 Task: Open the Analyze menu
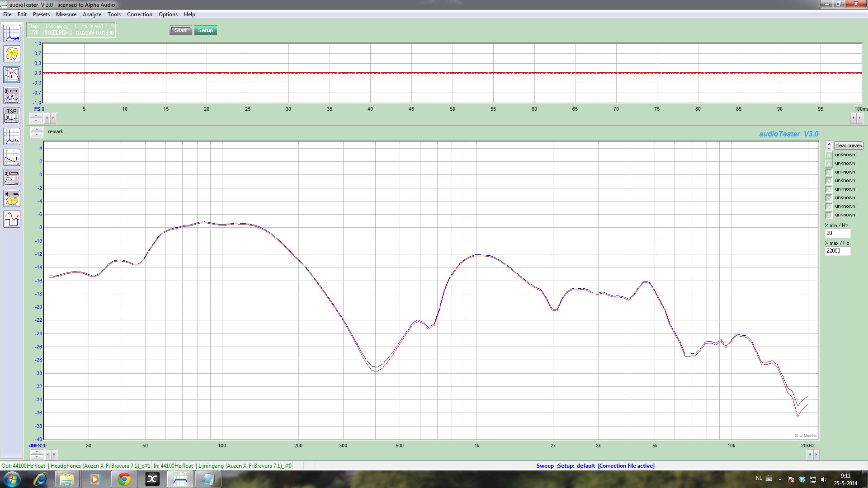click(92, 14)
